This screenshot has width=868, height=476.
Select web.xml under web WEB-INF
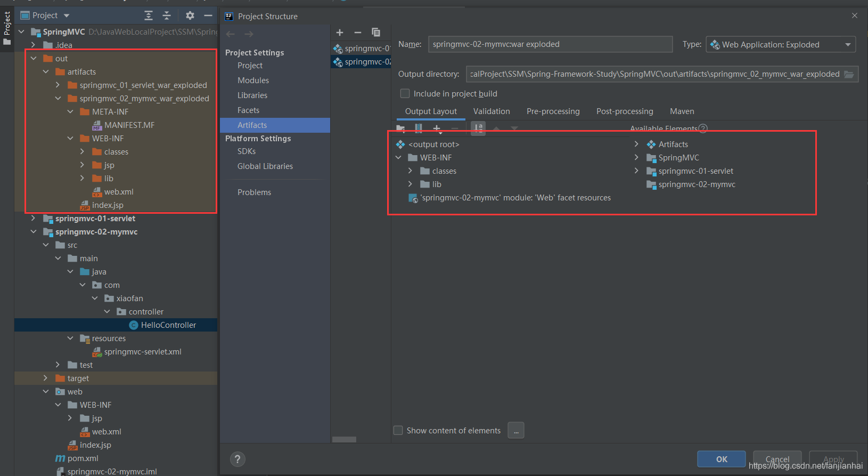[101, 432]
